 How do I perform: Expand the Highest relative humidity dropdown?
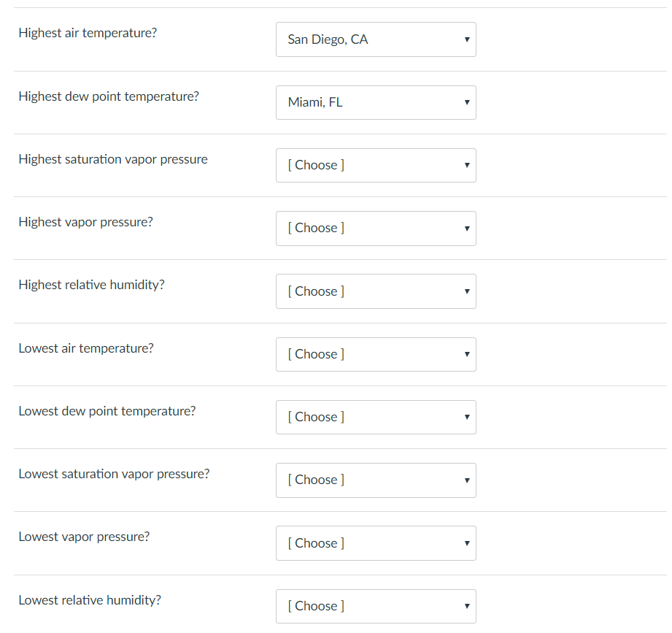point(375,291)
